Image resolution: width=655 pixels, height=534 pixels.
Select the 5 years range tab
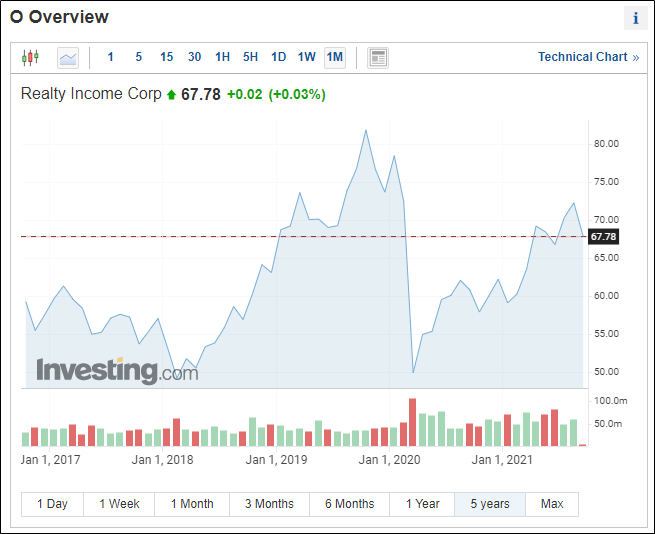click(490, 504)
